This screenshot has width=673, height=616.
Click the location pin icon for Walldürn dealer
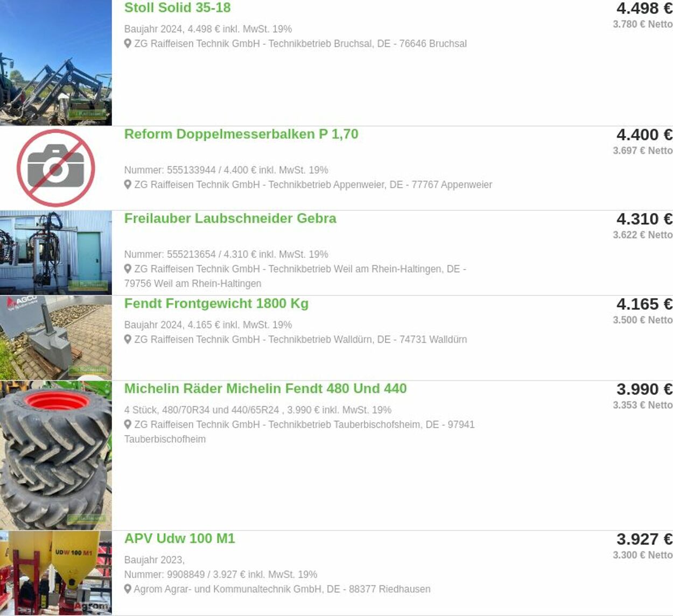[x=128, y=339]
